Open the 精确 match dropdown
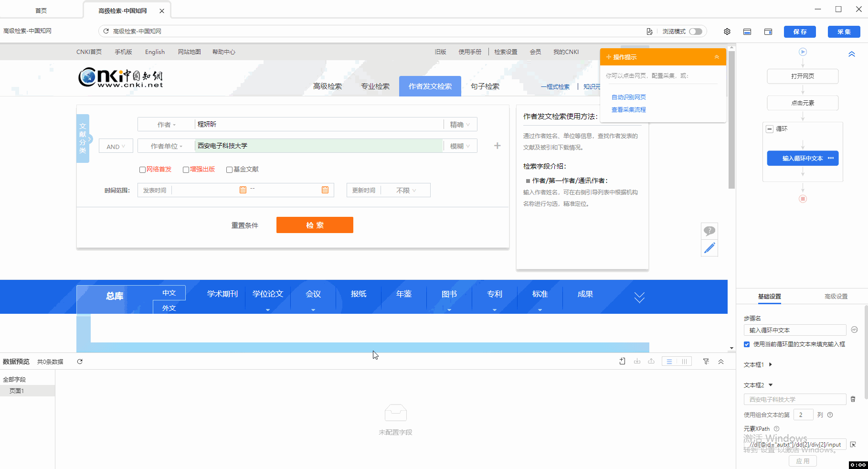This screenshot has width=868, height=469. (460, 124)
